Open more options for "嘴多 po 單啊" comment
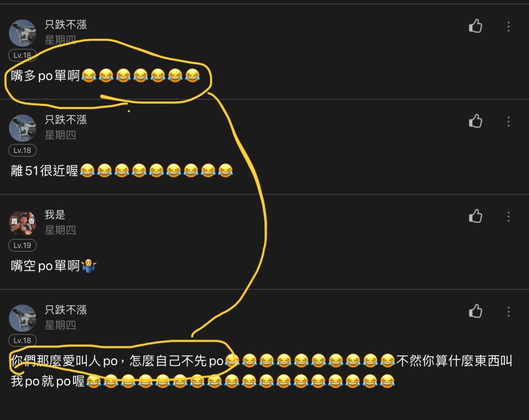The image size is (529, 420). coord(508,26)
